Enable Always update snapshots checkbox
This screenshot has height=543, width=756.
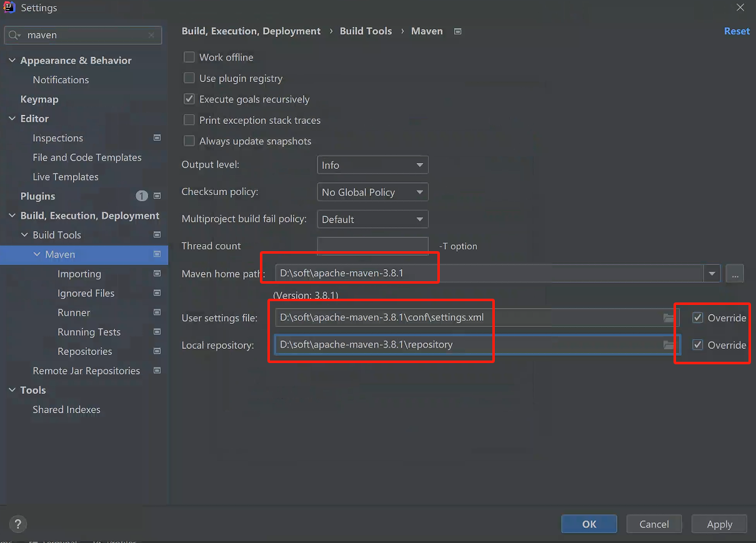pos(189,141)
